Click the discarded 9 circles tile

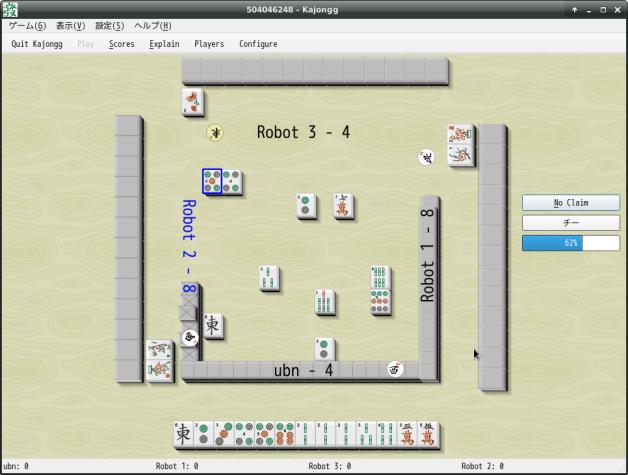click(380, 302)
